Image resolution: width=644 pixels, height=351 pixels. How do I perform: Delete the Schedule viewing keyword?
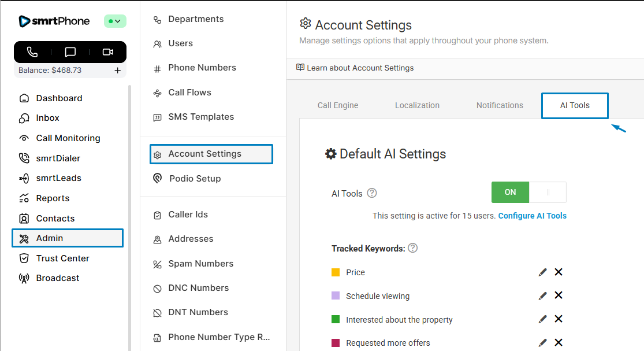[x=559, y=295]
